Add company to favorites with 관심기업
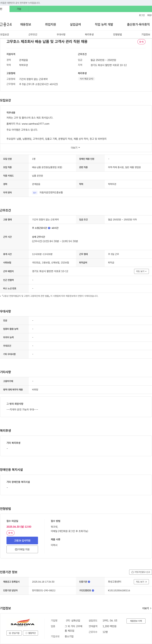152x644 pixels. pyautogui.click(x=14, y=633)
